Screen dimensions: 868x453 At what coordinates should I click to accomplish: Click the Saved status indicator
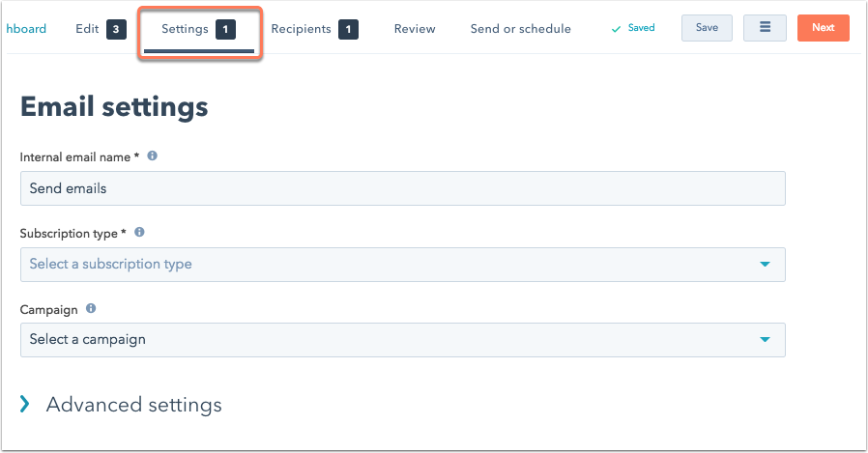tap(633, 28)
